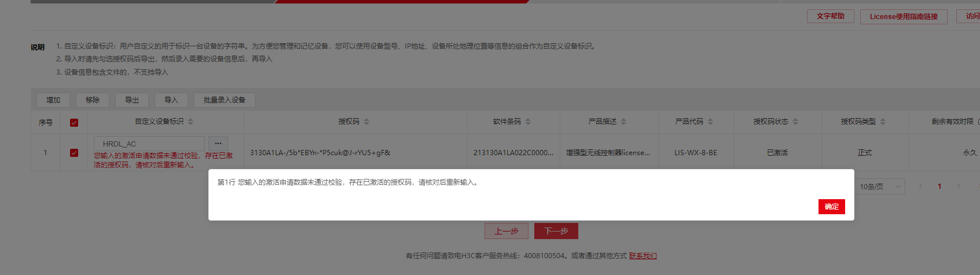980x275 pixels.
Task: Sort by 自定义设备标识 column arrows
Action: click(x=190, y=122)
